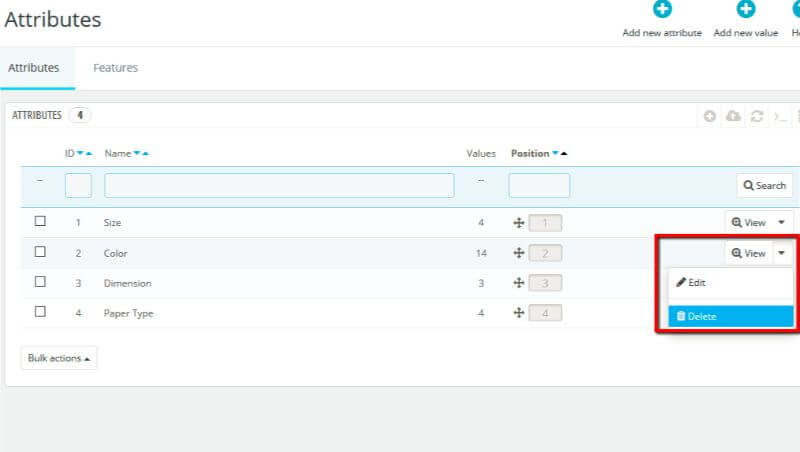800x452 pixels.
Task: Sort Name column ascending arrow
Action: (145, 153)
